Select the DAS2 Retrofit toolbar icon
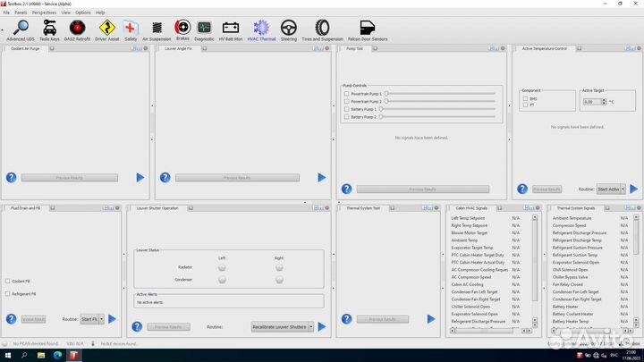Screen dimensions: 644x362 [x=77, y=30]
